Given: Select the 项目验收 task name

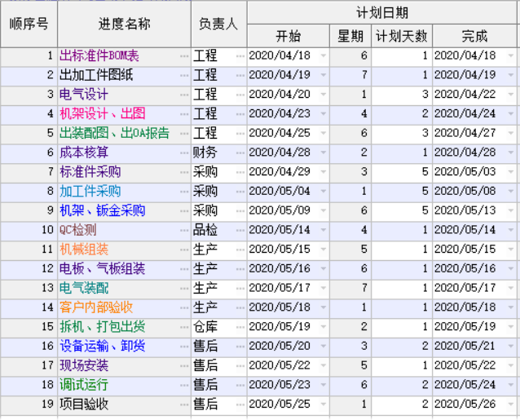Looking at the screenshot, I should point(84,405).
